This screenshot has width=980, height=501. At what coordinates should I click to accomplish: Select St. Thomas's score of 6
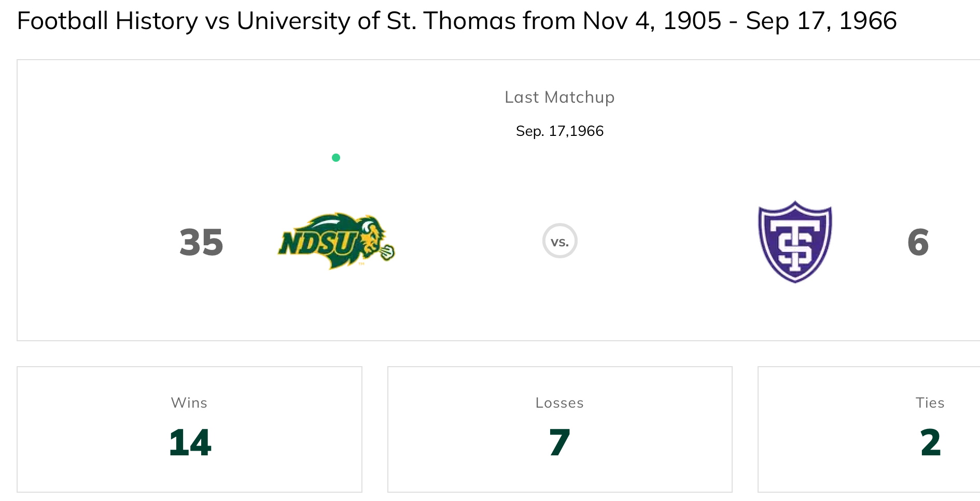pyautogui.click(x=918, y=242)
